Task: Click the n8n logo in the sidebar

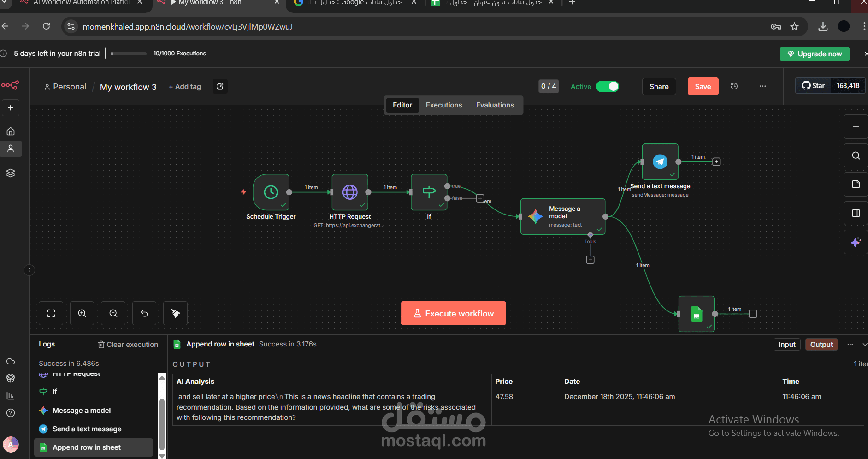Action: click(x=10, y=85)
